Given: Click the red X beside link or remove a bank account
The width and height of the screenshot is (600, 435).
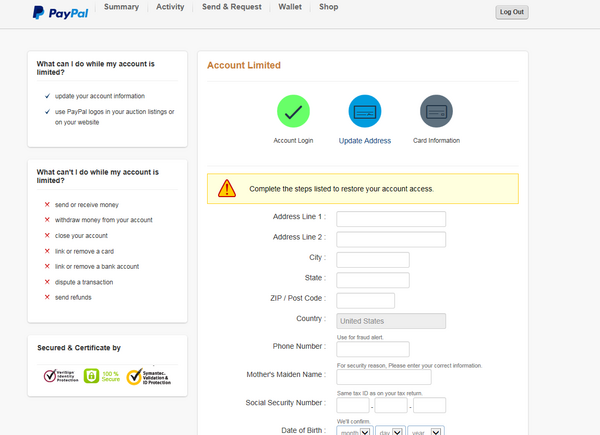Looking at the screenshot, I should pos(47,266).
